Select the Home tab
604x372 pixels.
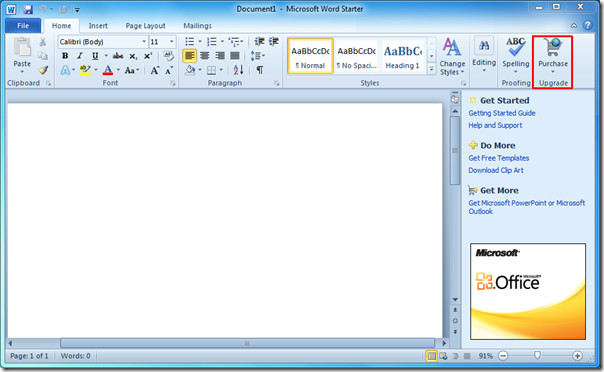pyautogui.click(x=61, y=26)
